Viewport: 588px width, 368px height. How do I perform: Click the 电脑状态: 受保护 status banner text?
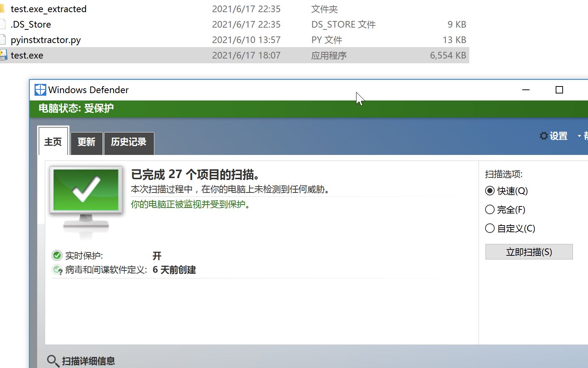(76, 108)
